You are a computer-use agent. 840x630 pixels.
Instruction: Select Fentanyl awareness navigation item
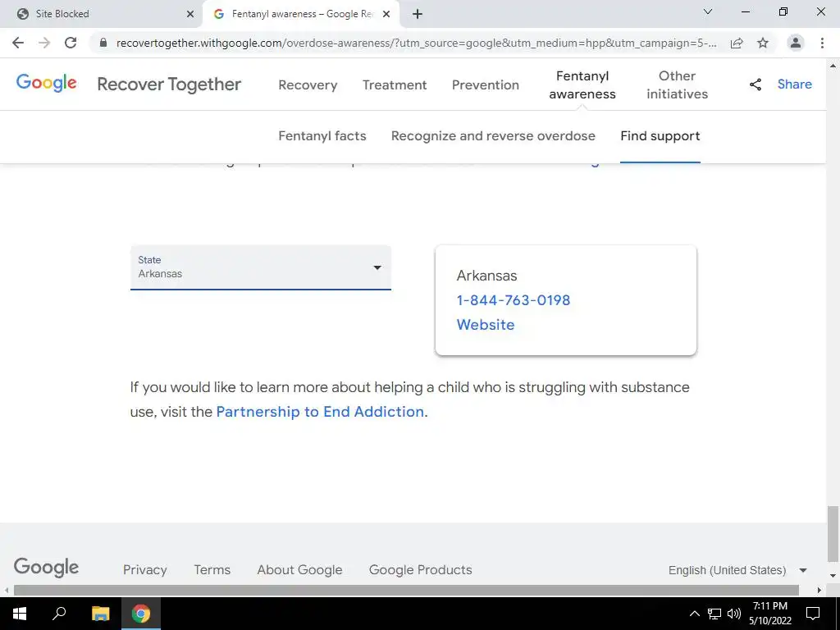[582, 84]
